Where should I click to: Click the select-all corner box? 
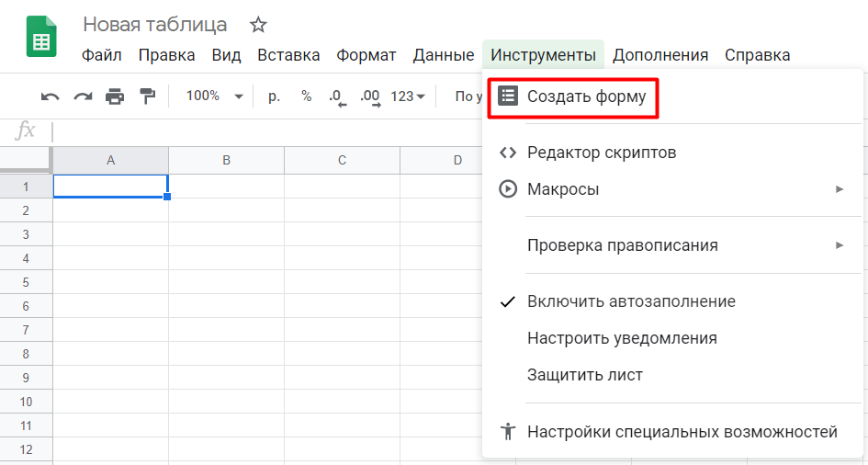26,161
